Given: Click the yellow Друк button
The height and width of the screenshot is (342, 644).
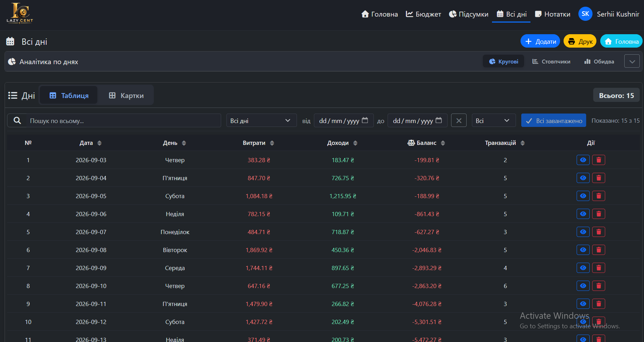Looking at the screenshot, I should coord(580,41).
